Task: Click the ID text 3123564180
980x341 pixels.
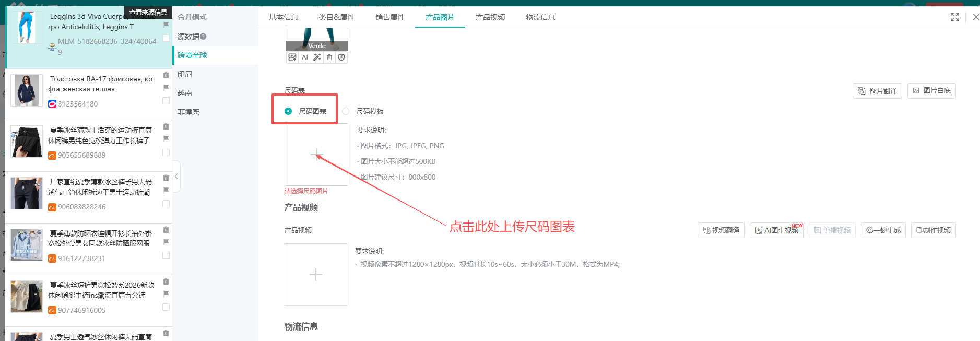Action: 78,104
